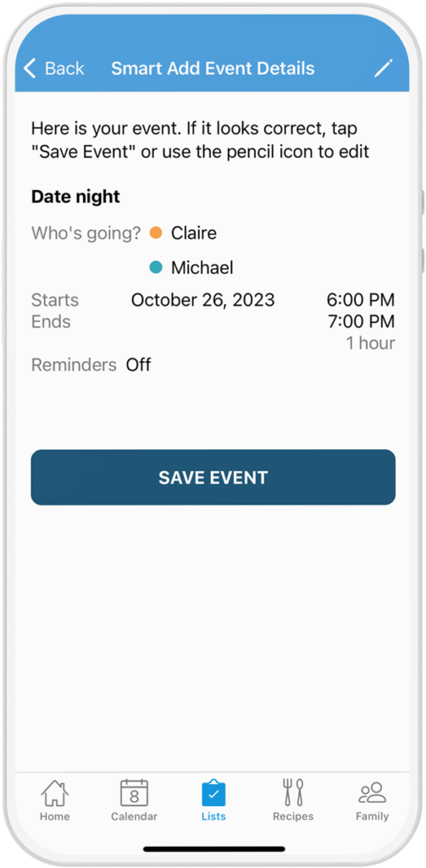Tap Michael's teal color dot

(156, 267)
